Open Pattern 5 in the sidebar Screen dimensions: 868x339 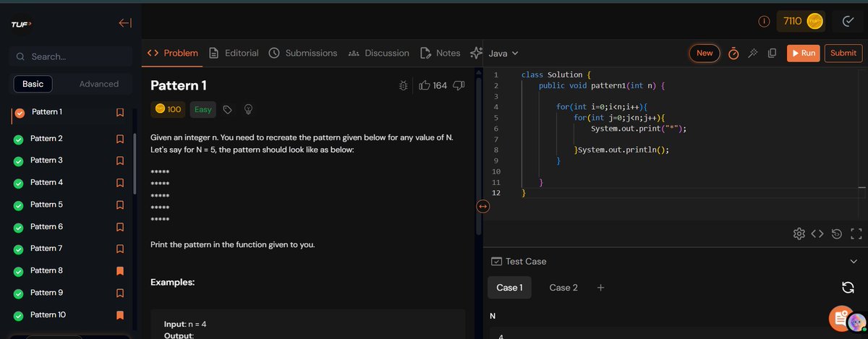point(46,205)
